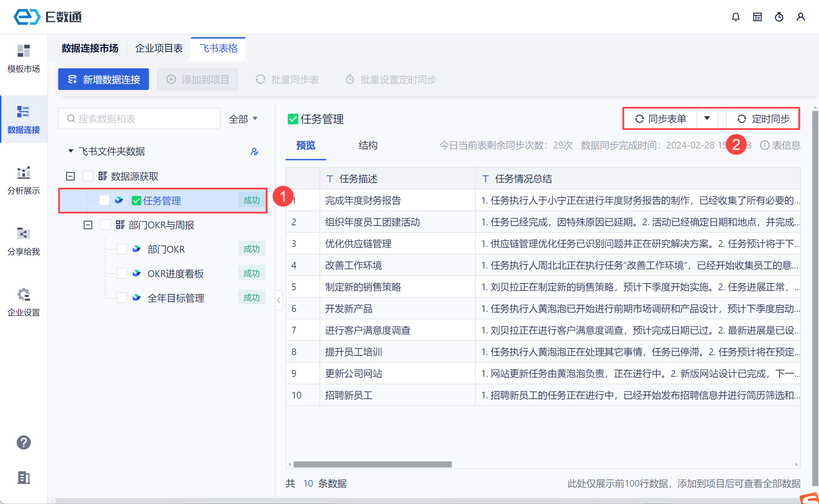The height and width of the screenshot is (504, 819).
Task: Select the 数据源获取 folder checkbox
Action: [88, 176]
